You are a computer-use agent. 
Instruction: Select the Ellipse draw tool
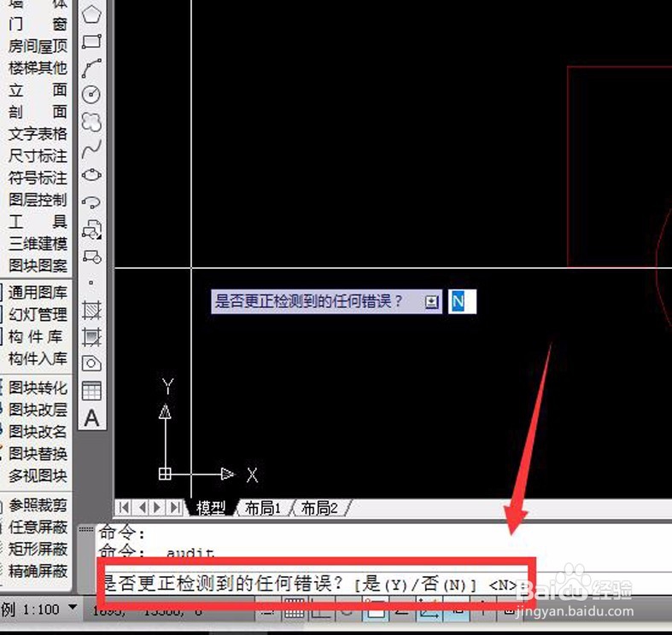91,175
